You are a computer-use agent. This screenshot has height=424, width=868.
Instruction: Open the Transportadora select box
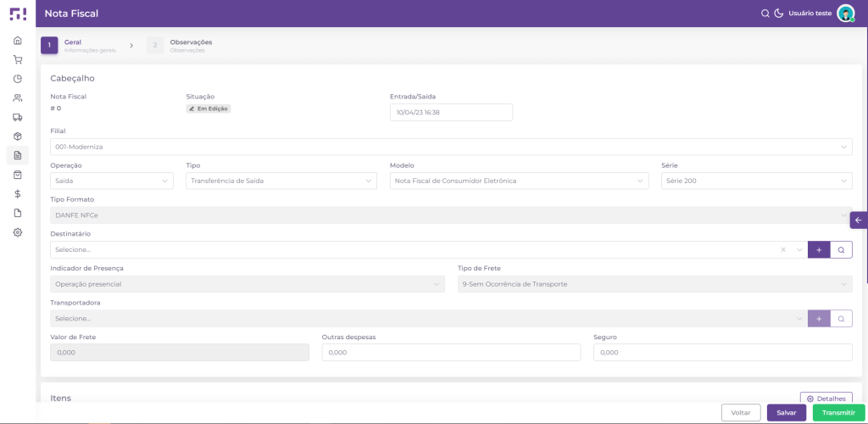429,318
